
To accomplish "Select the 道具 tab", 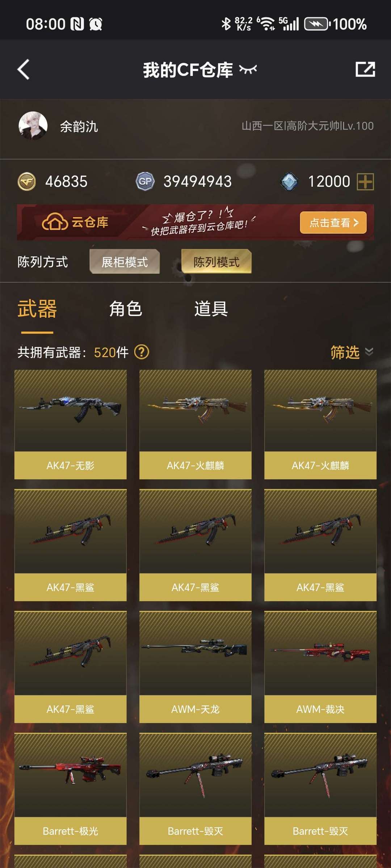I will (211, 309).
